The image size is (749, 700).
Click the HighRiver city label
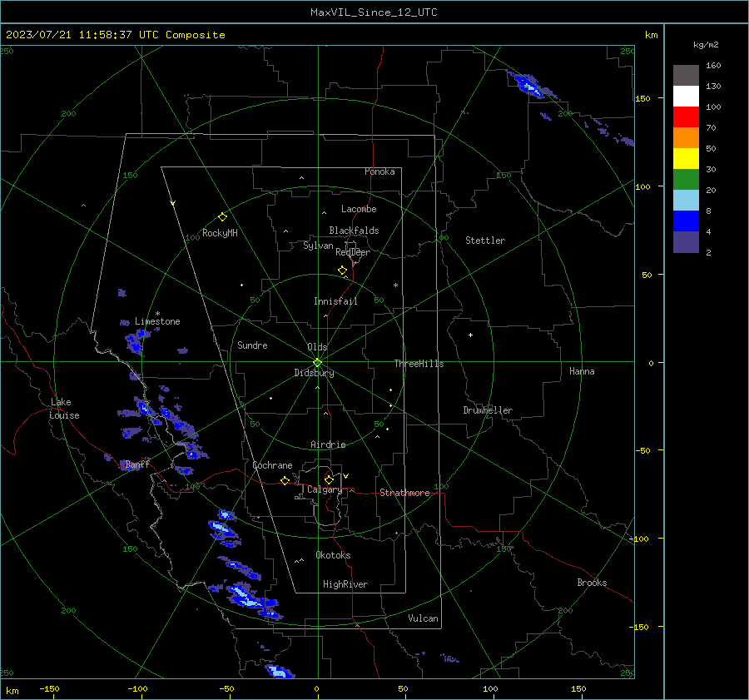click(345, 584)
